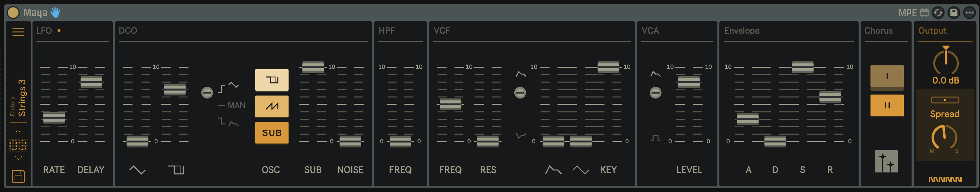Screen dimensions: 980x192
Task: Click the hot-swap circular arrows icon
Action: (938, 12)
